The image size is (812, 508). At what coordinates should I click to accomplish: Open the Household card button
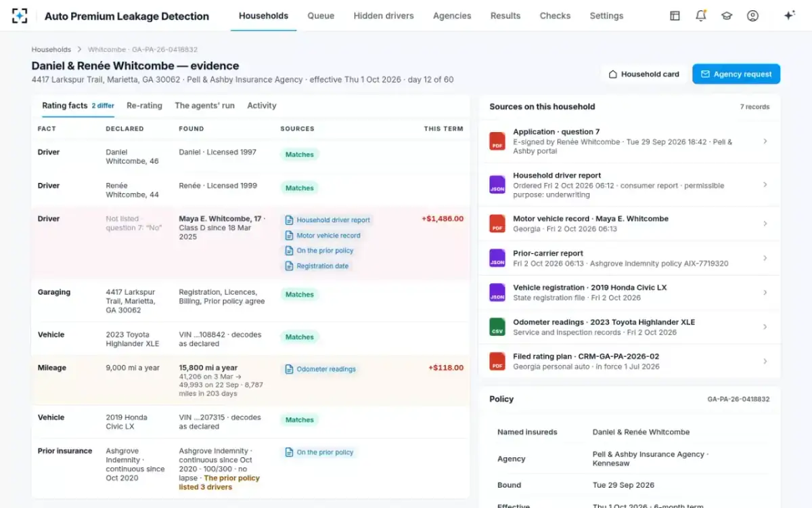pyautogui.click(x=644, y=74)
